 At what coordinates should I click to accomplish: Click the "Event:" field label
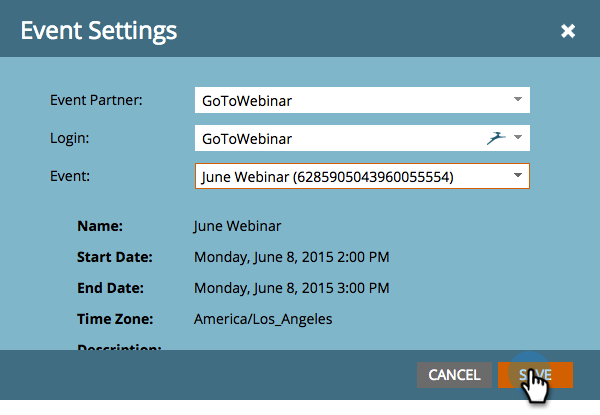pyautogui.click(x=70, y=176)
